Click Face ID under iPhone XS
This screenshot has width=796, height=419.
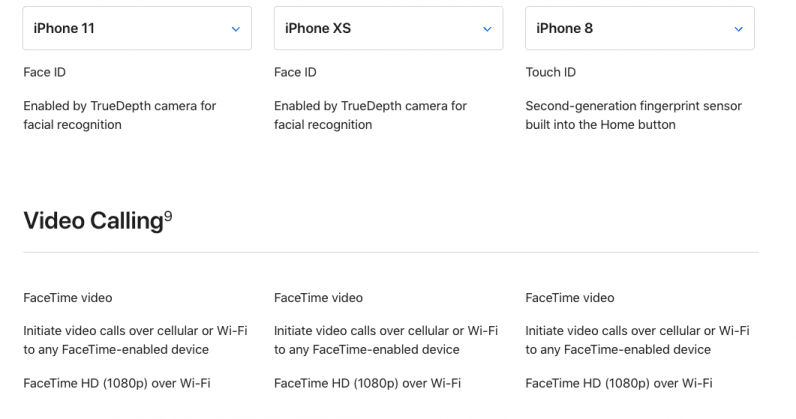coord(296,73)
